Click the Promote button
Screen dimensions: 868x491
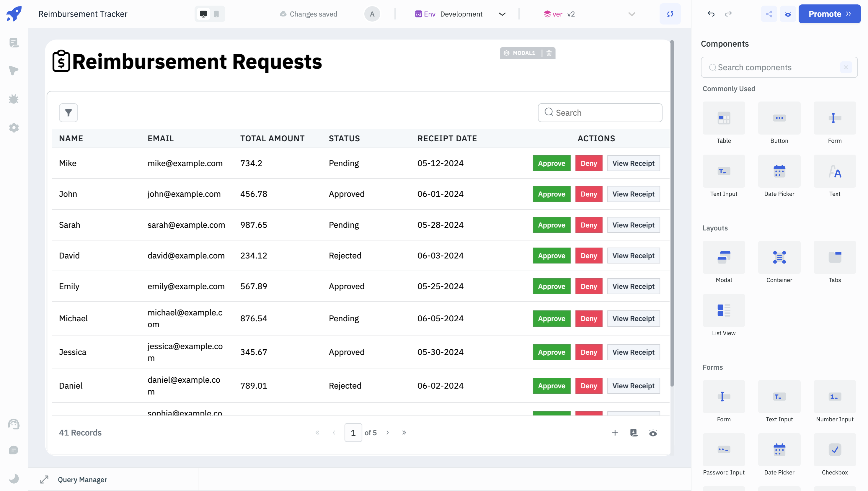[x=829, y=14]
